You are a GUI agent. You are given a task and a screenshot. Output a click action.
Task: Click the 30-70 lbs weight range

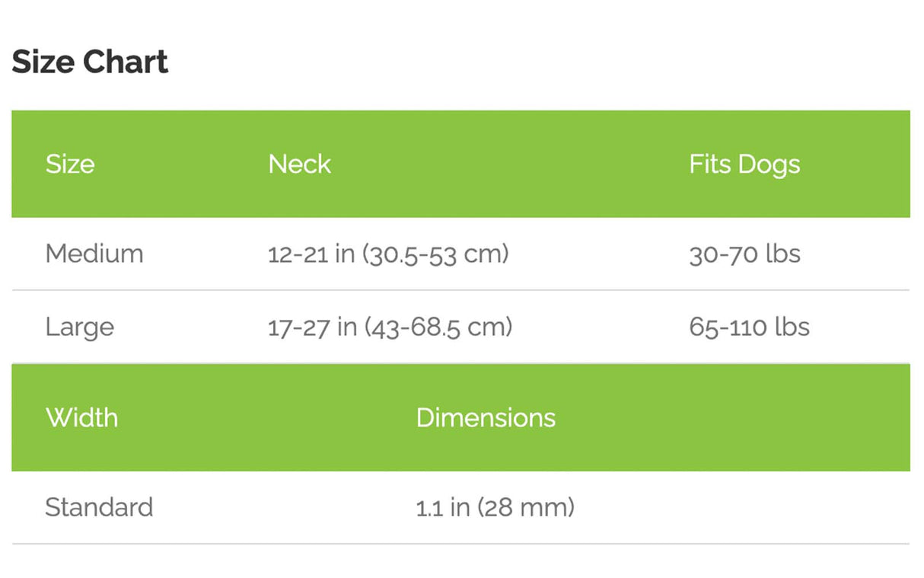[x=744, y=254]
